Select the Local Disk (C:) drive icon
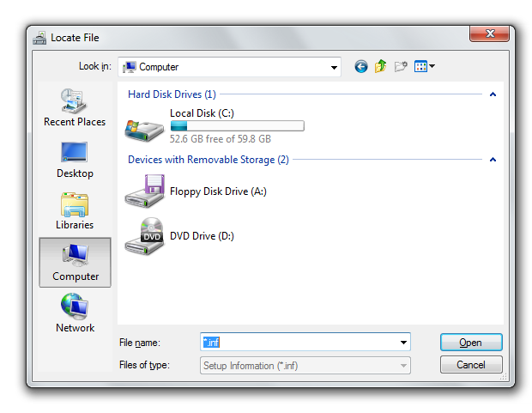 coord(144,130)
